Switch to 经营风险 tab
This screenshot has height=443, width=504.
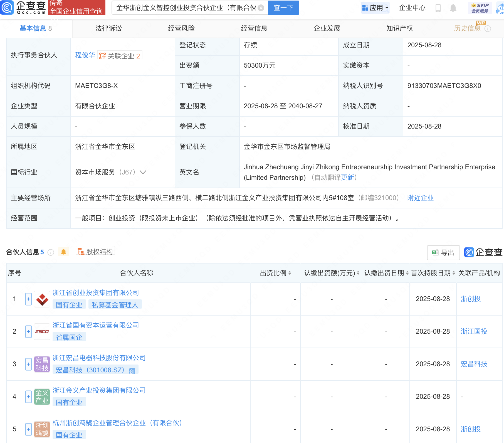coord(181,28)
